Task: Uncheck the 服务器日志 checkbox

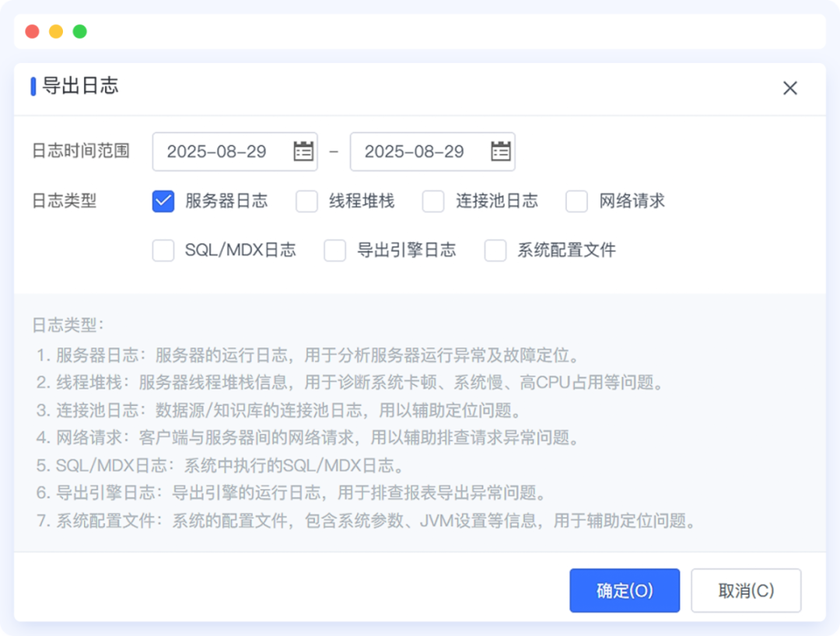Action: coord(163,201)
